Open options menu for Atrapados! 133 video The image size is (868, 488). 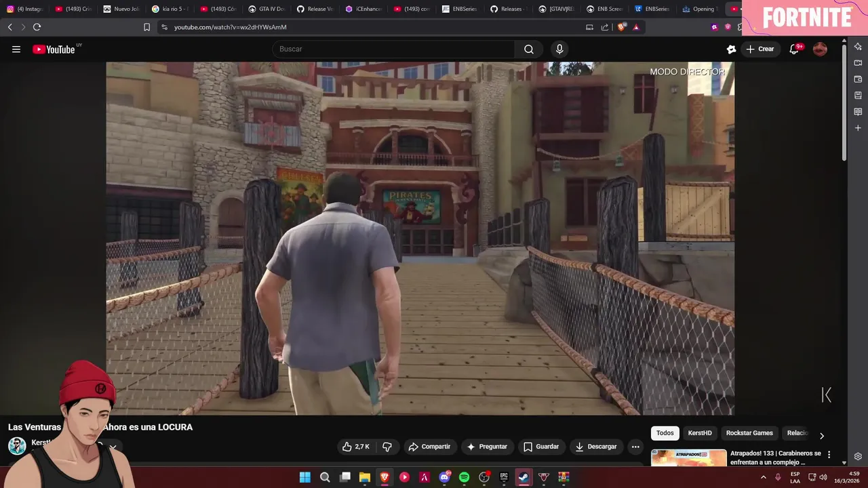829,455
